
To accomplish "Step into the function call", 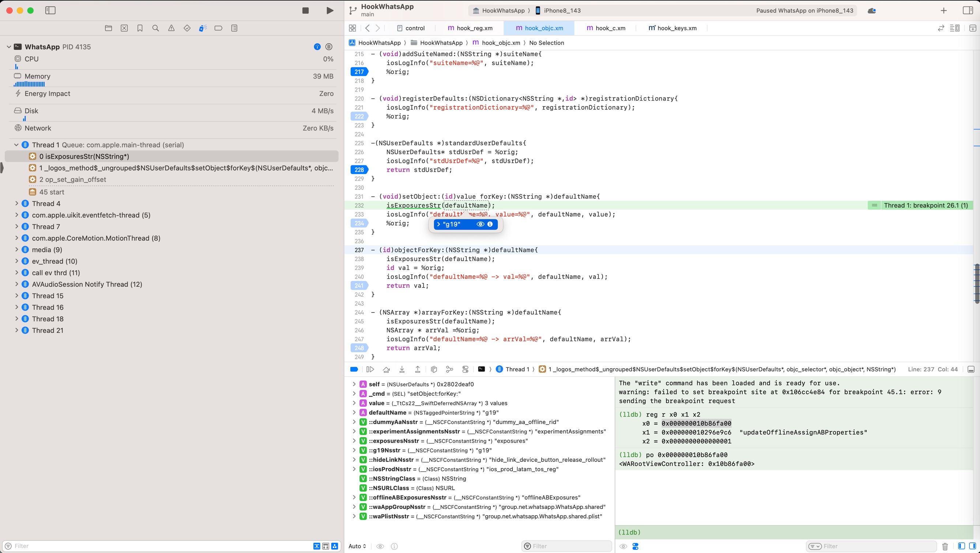I will (402, 369).
